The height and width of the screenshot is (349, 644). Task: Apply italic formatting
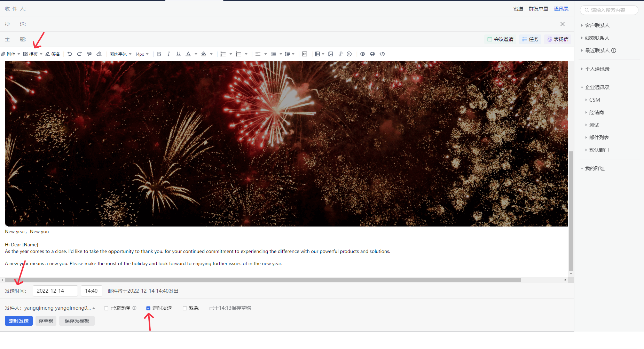(169, 54)
